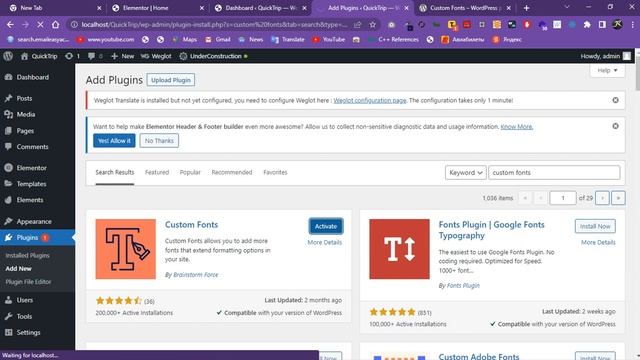This screenshot has width=640, height=360.
Task: Click the Upload Plugin button
Action: point(171,80)
